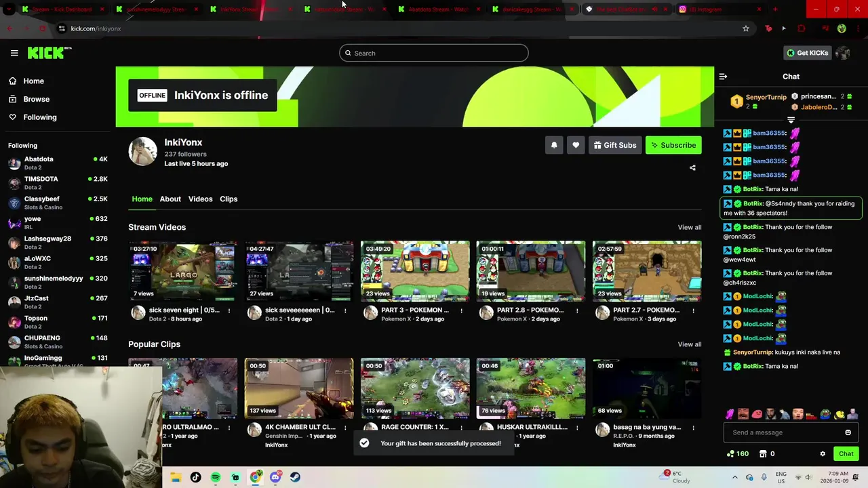868x488 pixels.
Task: Open options for 'basag na ba yung' clip
Action: click(x=693, y=428)
